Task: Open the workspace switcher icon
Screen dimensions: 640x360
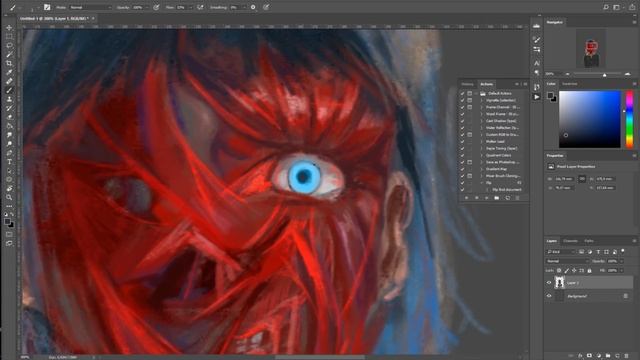Action: pyautogui.click(x=616, y=7)
